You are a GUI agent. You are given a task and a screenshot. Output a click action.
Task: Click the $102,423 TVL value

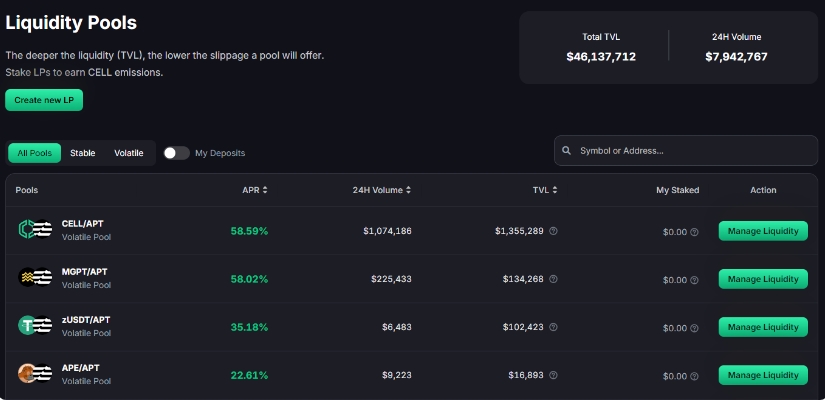523,327
